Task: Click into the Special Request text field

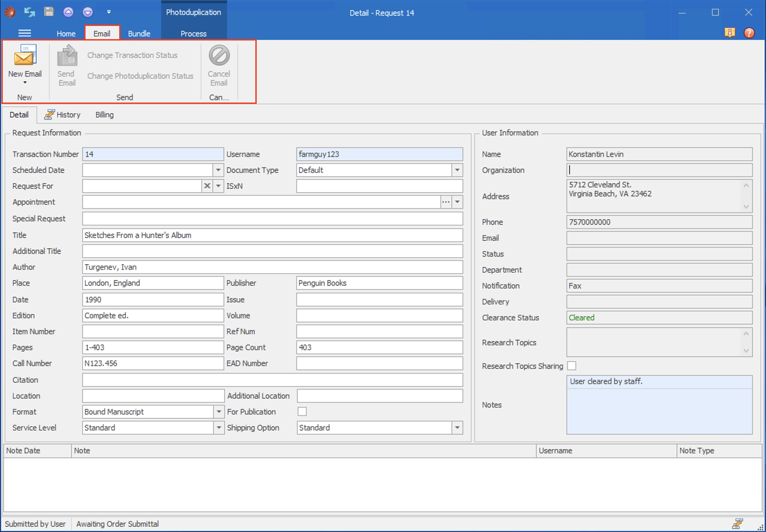Action: (x=272, y=219)
